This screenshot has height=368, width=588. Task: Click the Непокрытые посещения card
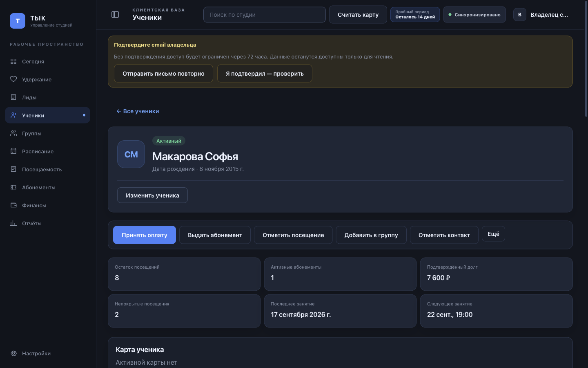[x=184, y=311]
